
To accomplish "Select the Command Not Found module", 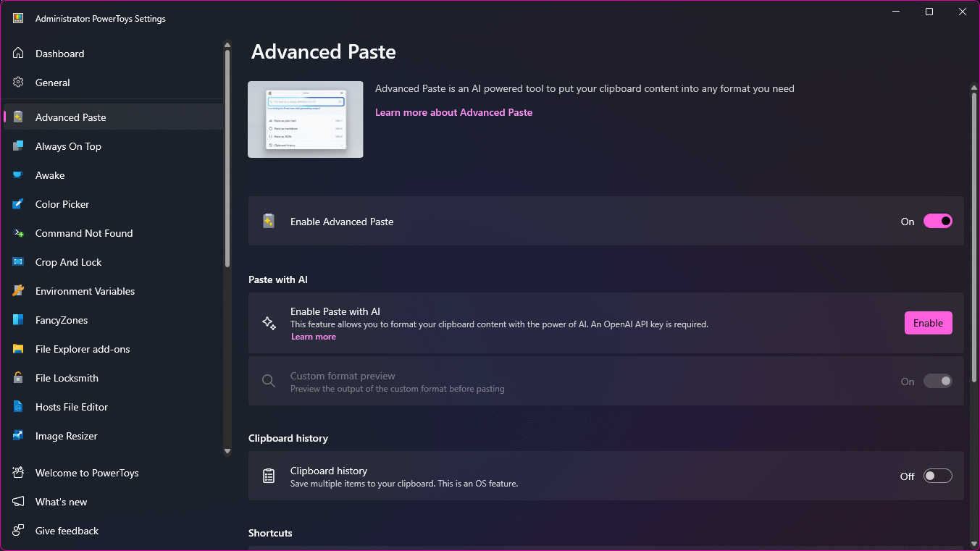I will tap(83, 233).
